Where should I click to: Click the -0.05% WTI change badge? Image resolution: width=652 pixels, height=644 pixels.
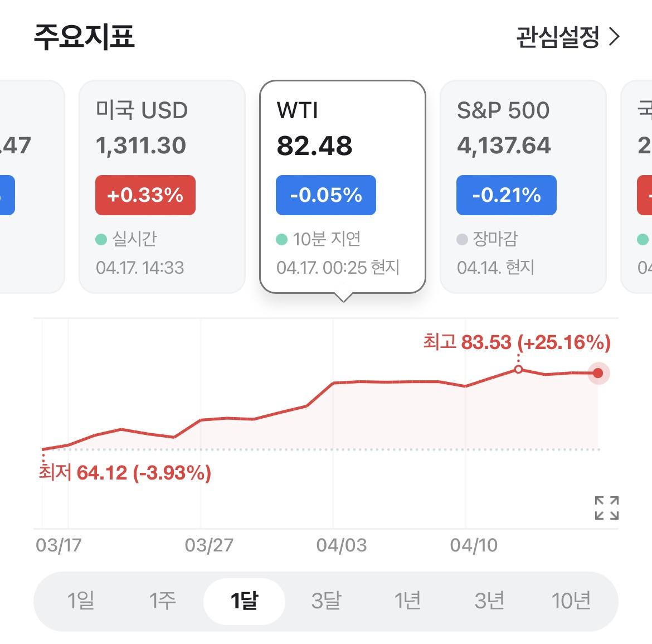pyautogui.click(x=326, y=195)
